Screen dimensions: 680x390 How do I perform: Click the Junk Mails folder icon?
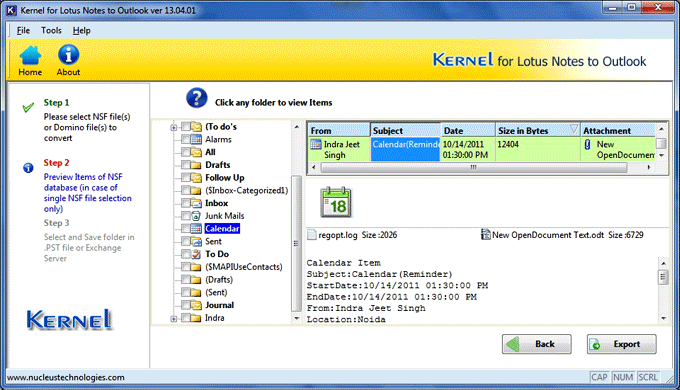click(196, 216)
